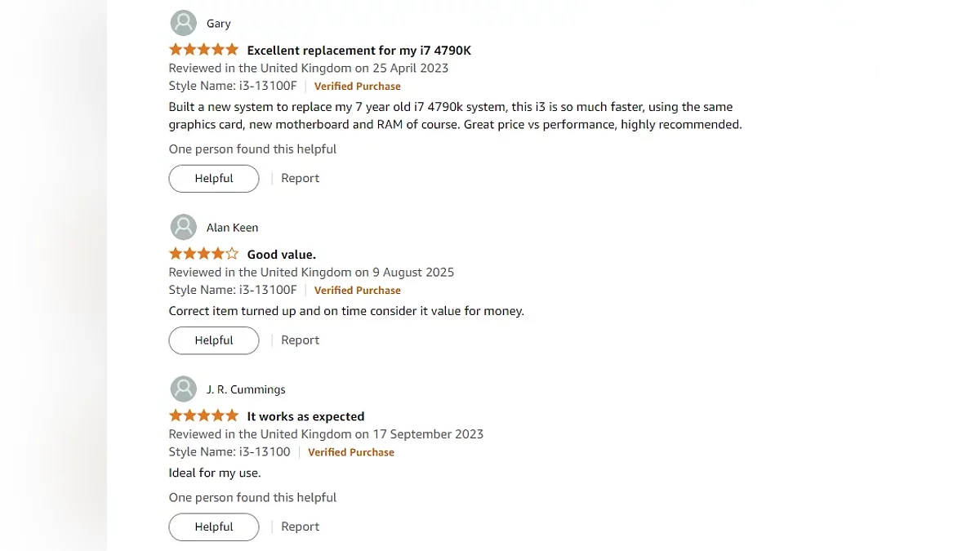This screenshot has height=551, width=980.
Task: Click Verified Purchase on the i3-13100 review
Action: (x=350, y=452)
